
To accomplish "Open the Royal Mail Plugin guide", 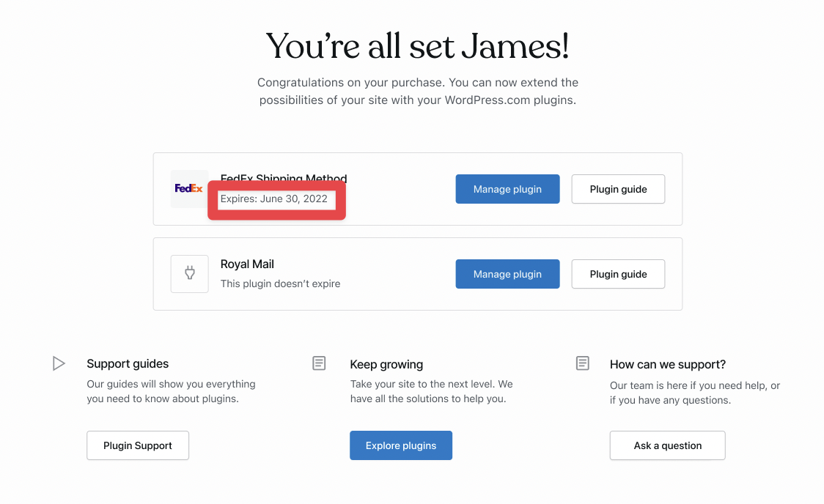I will [618, 273].
